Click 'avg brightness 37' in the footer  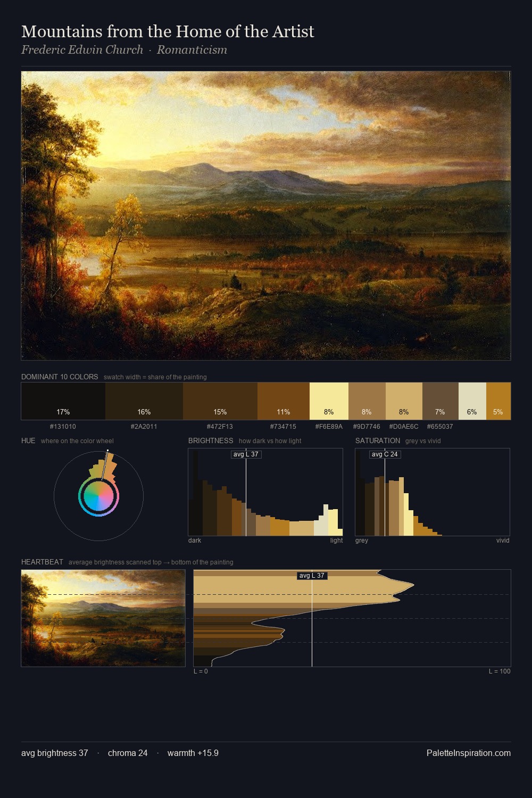[x=54, y=753]
